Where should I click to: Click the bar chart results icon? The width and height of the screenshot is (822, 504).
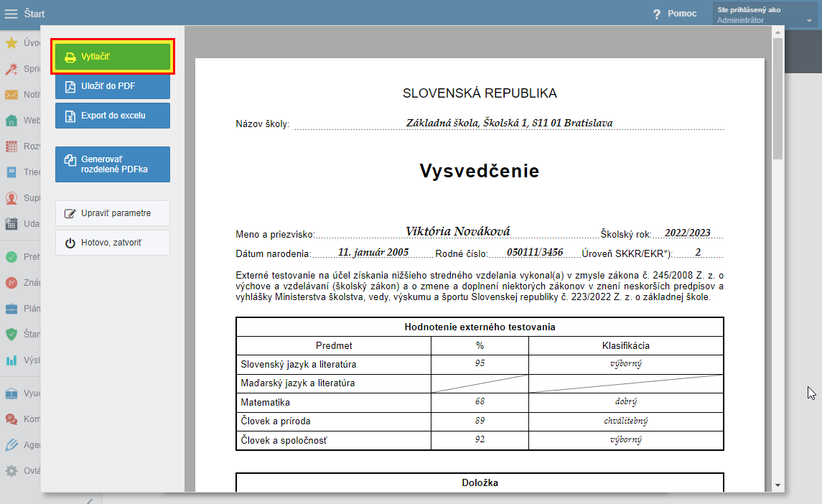pos(11,360)
